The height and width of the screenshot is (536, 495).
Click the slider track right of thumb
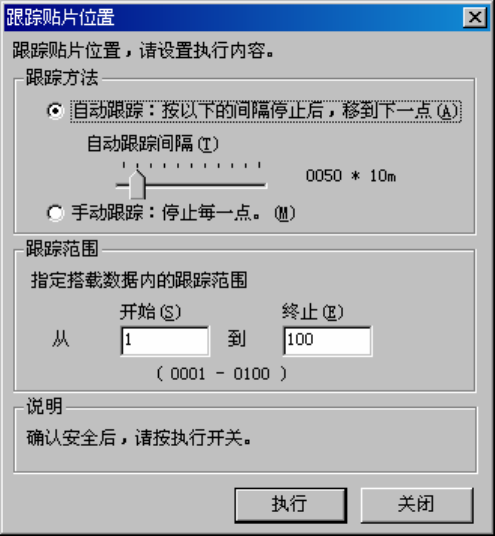pyautogui.click(x=206, y=185)
